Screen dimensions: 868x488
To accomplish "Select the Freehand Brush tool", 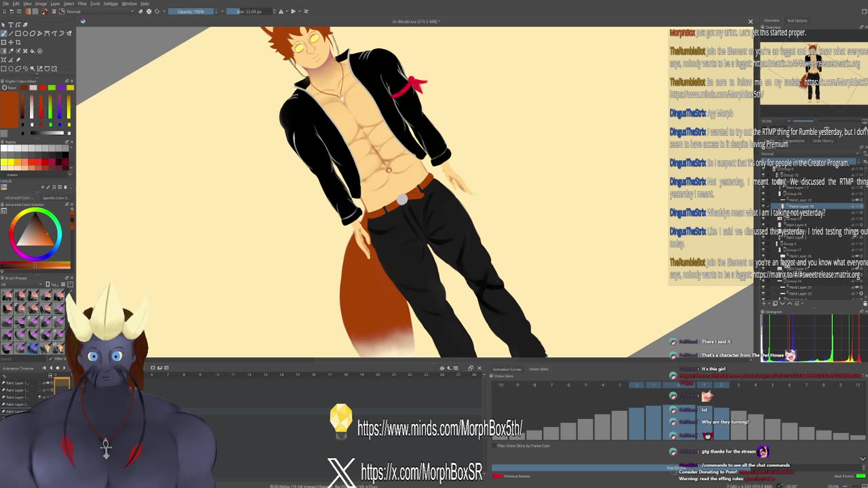I will tap(3, 33).
